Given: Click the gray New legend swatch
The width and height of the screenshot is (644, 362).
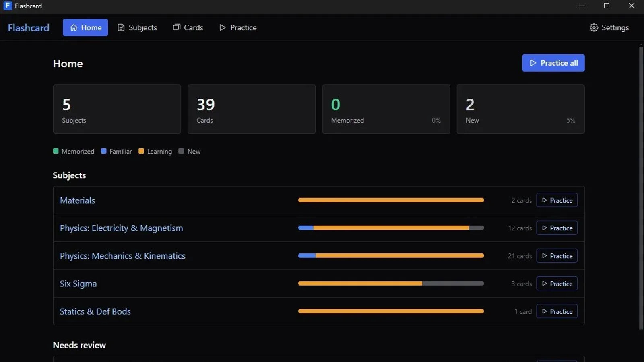Looking at the screenshot, I should (181, 151).
